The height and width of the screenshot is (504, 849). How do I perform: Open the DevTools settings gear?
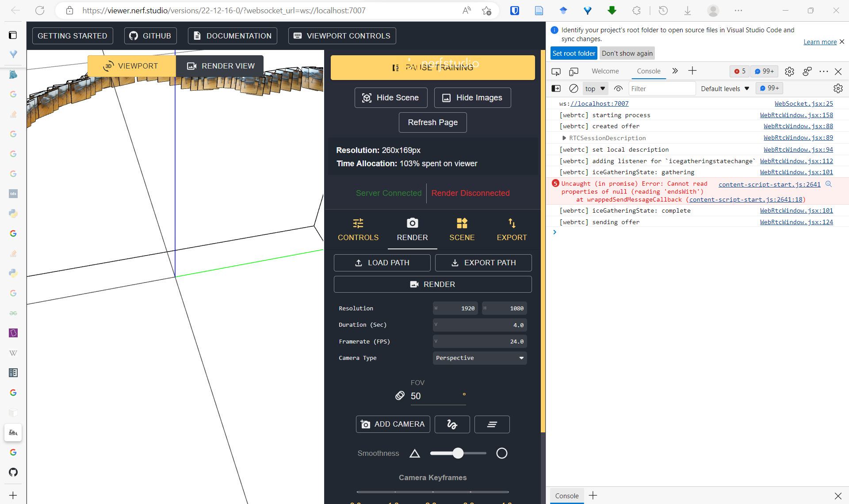pyautogui.click(x=790, y=71)
